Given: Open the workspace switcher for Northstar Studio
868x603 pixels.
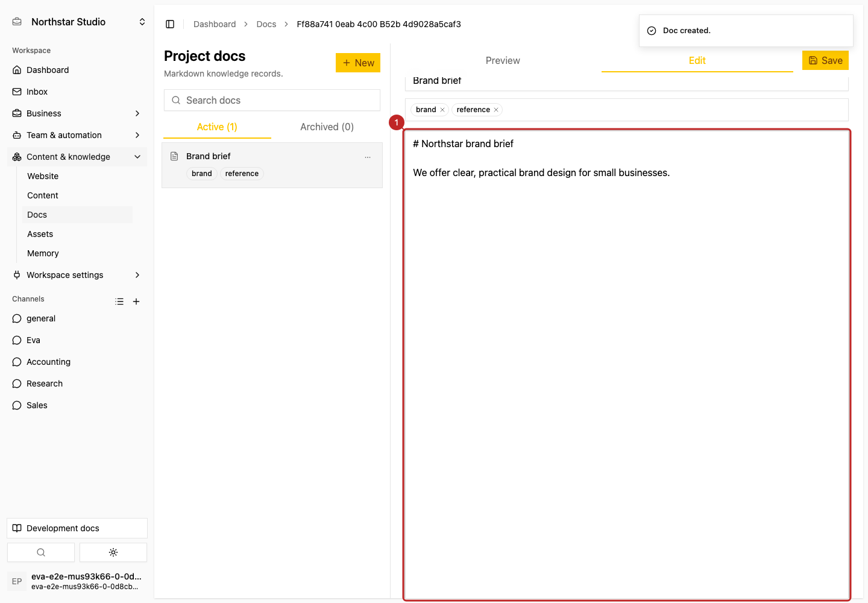Looking at the screenshot, I should (80, 22).
